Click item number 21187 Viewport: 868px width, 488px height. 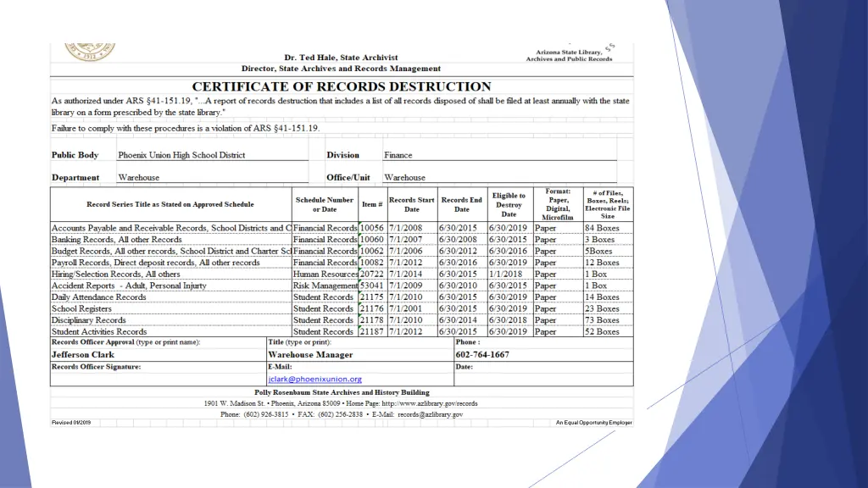pyautogui.click(x=371, y=332)
